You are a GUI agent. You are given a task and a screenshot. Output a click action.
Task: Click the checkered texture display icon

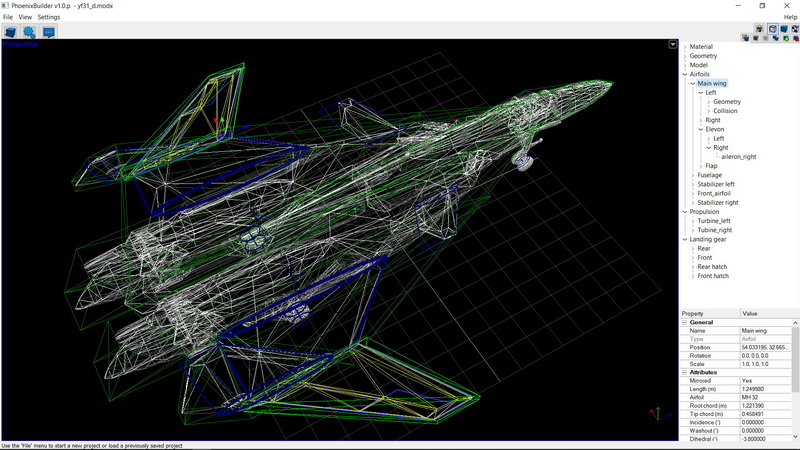795,29
